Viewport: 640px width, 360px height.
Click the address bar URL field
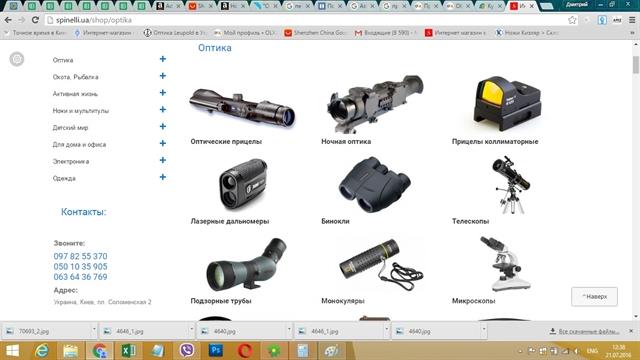306,20
